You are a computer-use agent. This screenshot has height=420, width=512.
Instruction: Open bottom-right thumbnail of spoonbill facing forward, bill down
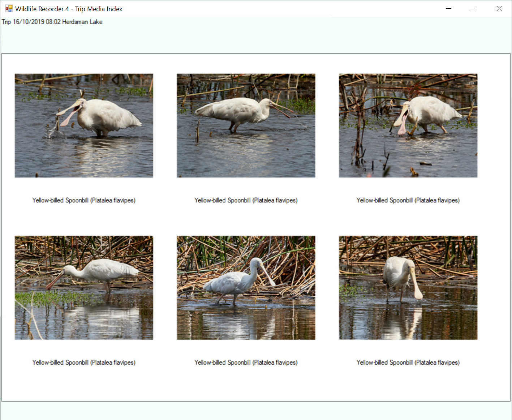coord(408,288)
